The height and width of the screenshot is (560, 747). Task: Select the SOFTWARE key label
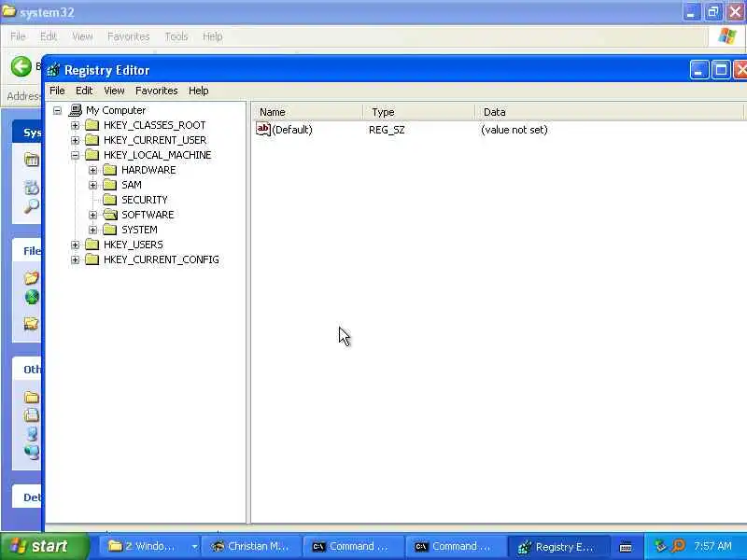pyautogui.click(x=148, y=215)
